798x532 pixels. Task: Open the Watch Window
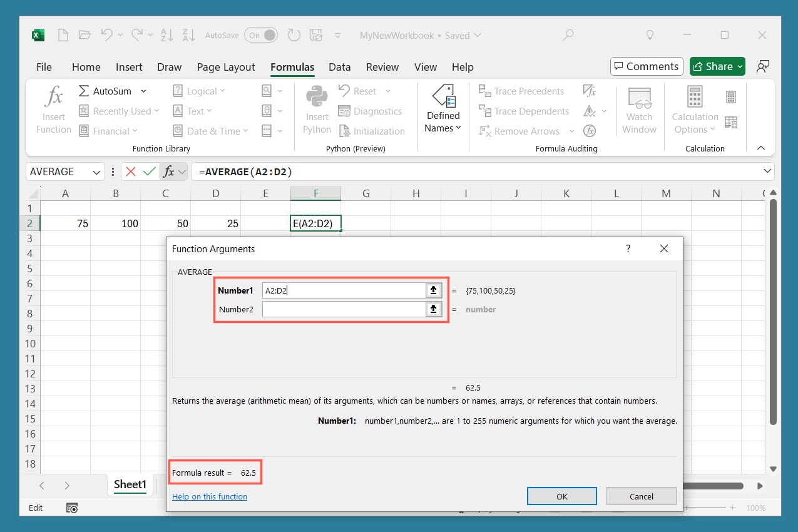[x=639, y=111]
